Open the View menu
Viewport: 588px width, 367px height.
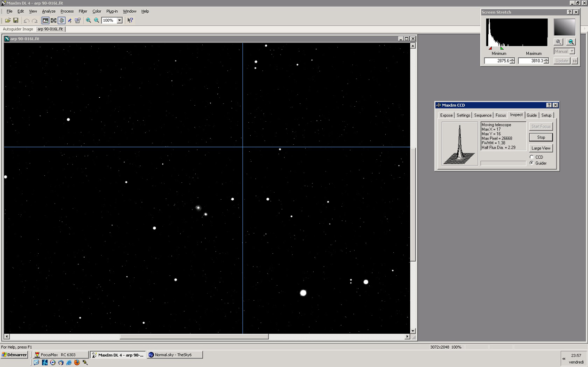[x=33, y=11]
